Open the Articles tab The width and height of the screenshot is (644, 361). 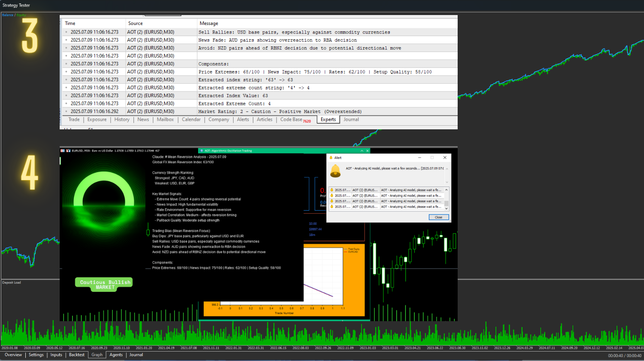(x=264, y=119)
